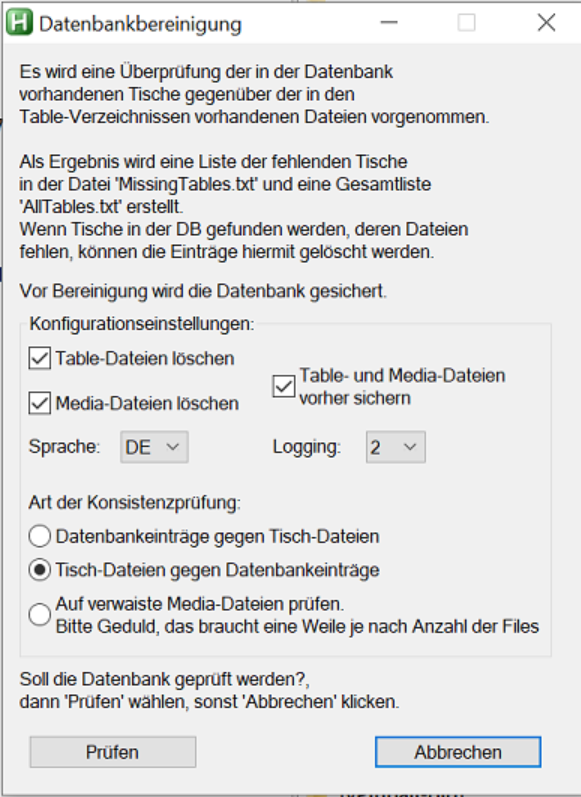Click the Prüfen button
Image resolution: width=581 pixels, height=797 pixels.
click(x=113, y=752)
